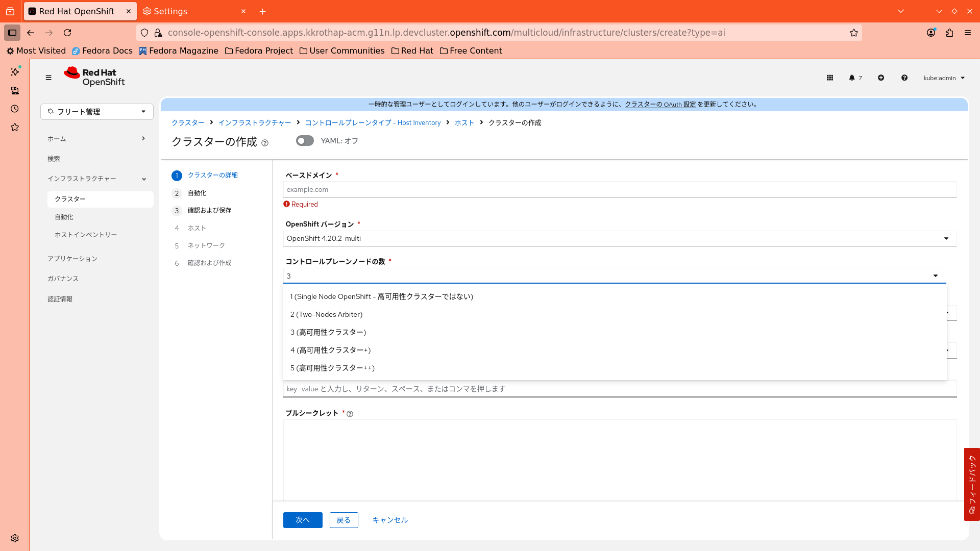This screenshot has width=980, height=551.
Task: Click the 次へ button
Action: (303, 520)
